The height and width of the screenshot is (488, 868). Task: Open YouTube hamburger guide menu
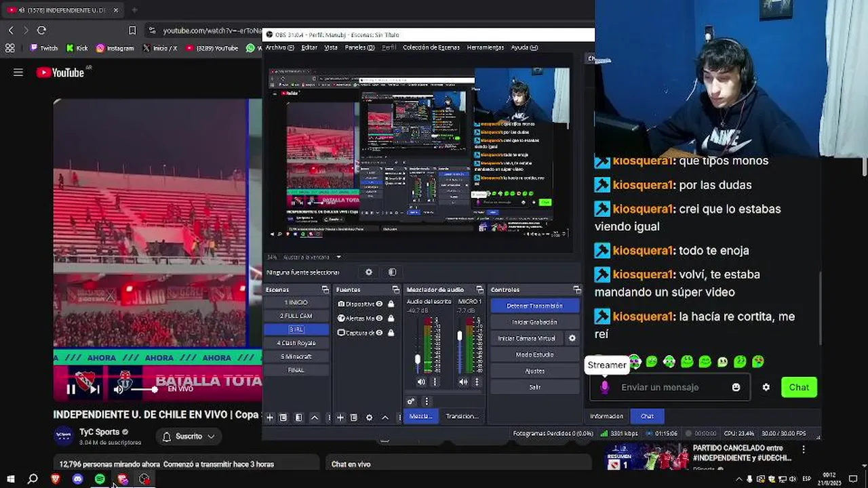click(x=18, y=73)
